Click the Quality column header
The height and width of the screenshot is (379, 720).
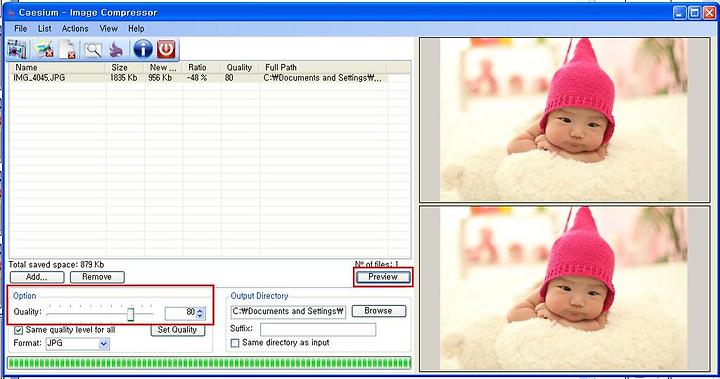(x=241, y=68)
